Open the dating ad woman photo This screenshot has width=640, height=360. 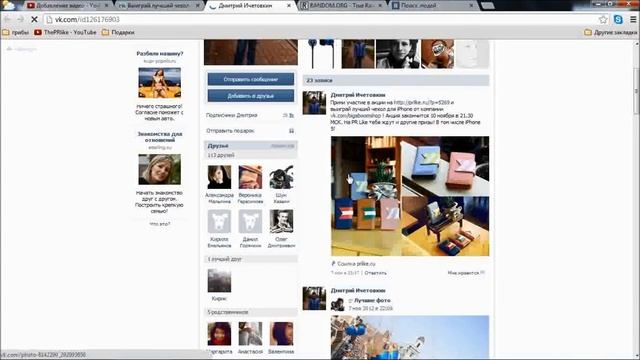click(160, 169)
